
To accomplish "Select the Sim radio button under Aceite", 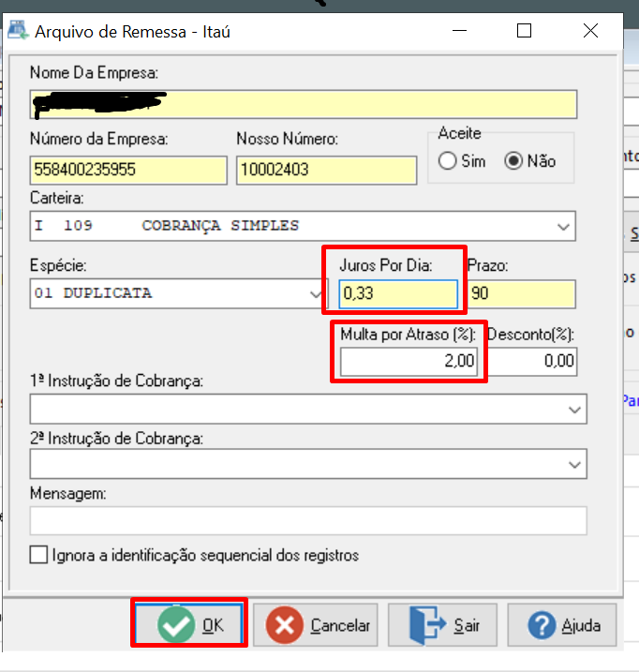I will 448,161.
